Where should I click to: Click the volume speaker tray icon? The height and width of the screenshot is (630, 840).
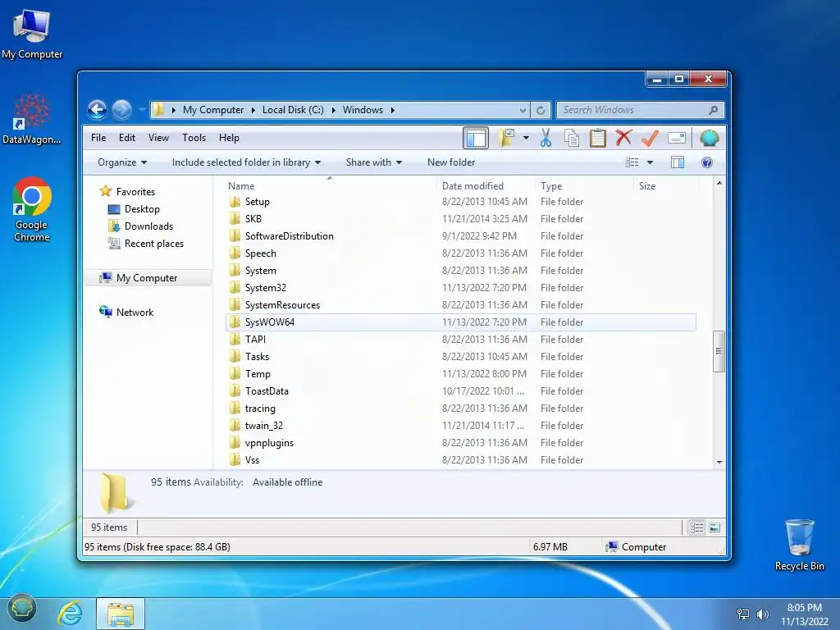coord(762,614)
